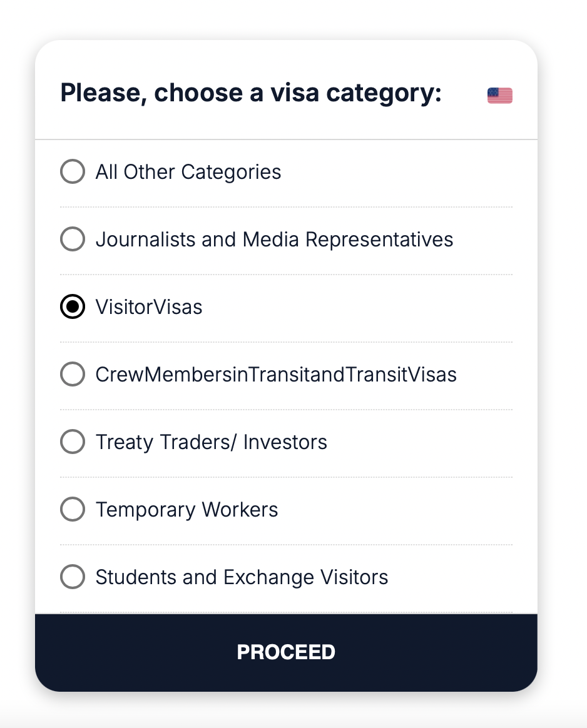Image resolution: width=587 pixels, height=728 pixels.
Task: Pick the Treaty Traders/ Investors radio button
Action: coord(73,442)
